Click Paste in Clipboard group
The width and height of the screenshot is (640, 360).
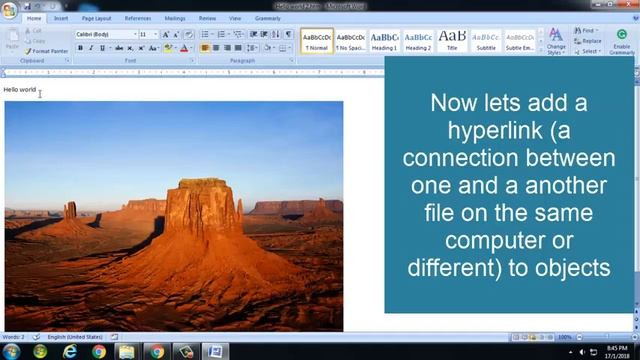point(12,40)
